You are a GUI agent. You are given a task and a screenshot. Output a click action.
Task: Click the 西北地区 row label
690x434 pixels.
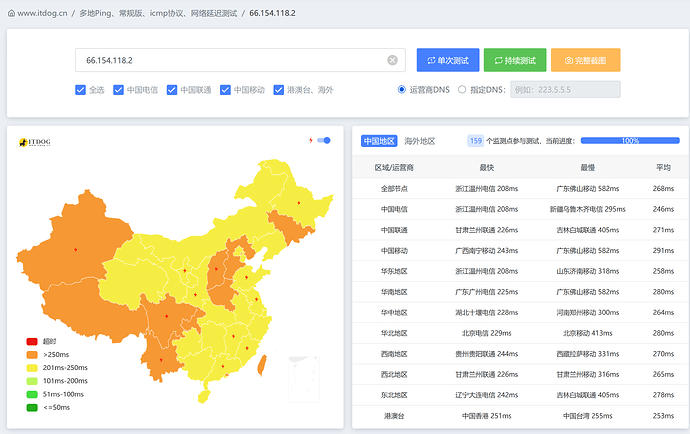(394, 375)
